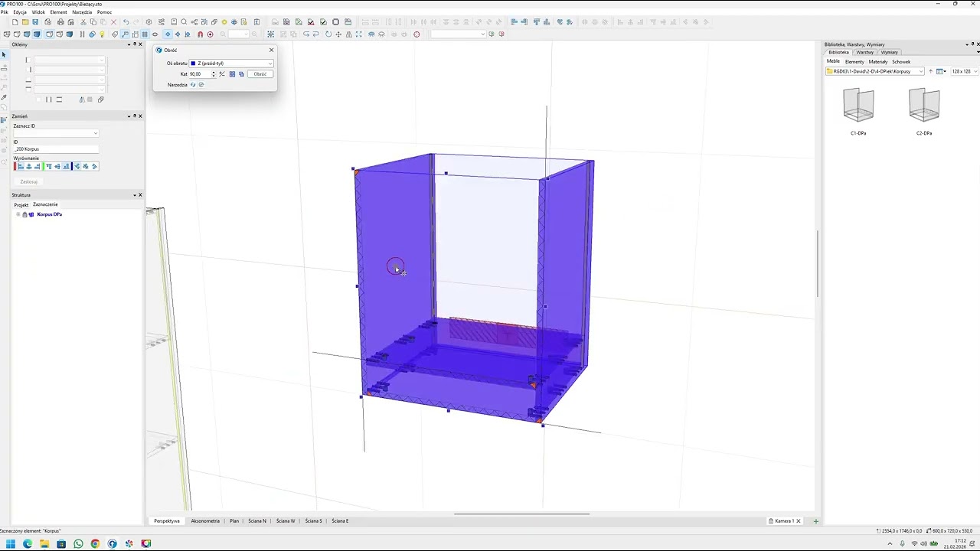Open the library folder path dropdown
Viewport: 980px width, 551px height.
[x=875, y=71]
